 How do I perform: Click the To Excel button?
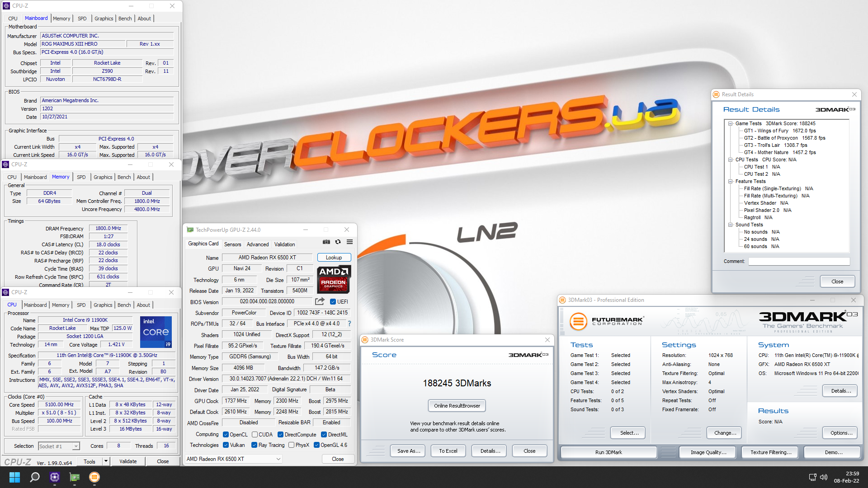(448, 451)
